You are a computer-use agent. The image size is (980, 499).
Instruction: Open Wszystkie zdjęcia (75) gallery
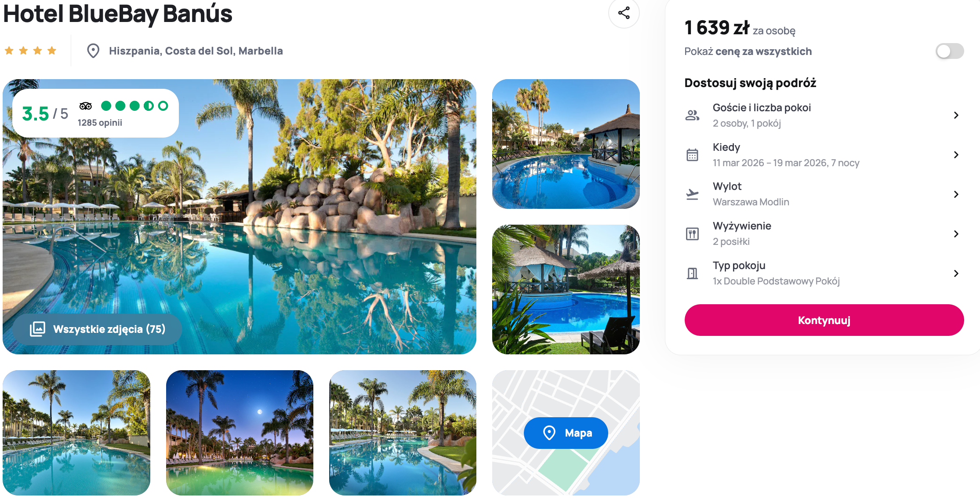pyautogui.click(x=98, y=329)
